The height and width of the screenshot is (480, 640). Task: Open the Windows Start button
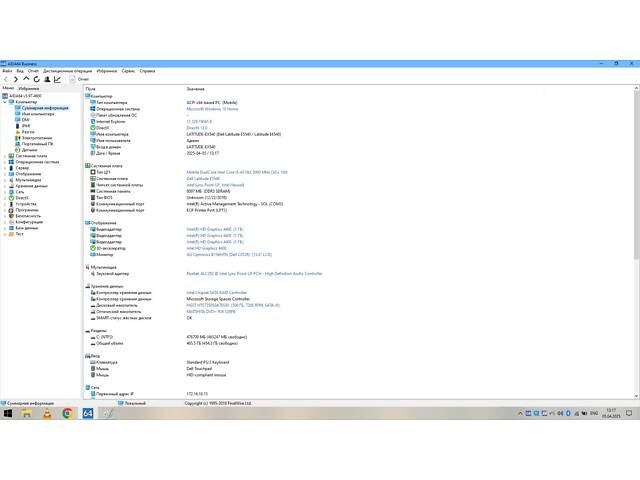pyautogui.click(x=8, y=413)
